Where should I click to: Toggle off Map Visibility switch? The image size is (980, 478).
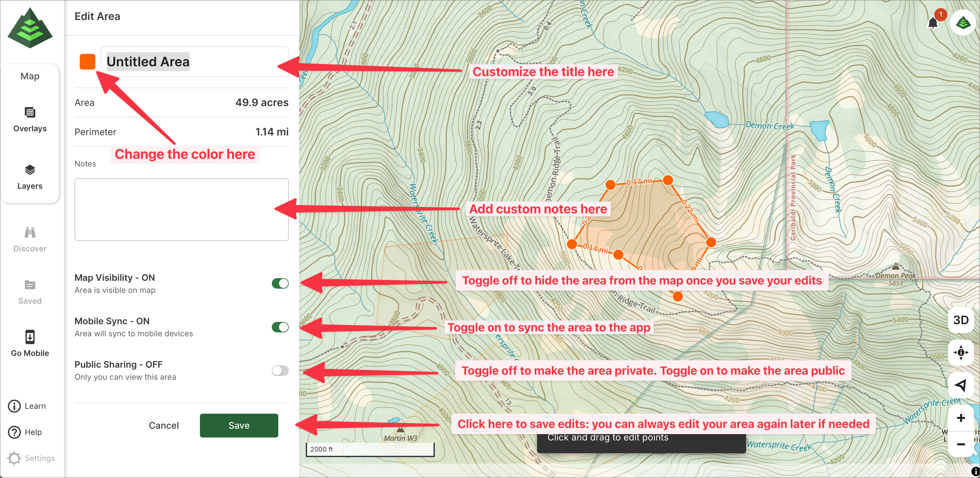point(280,284)
